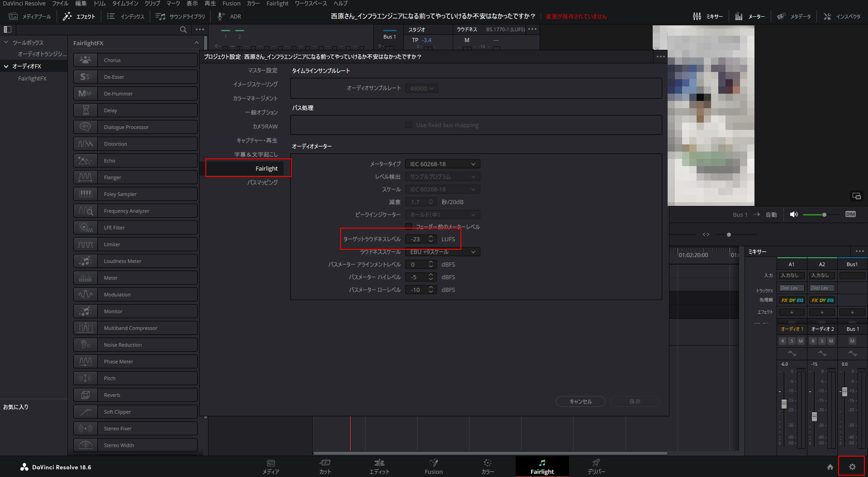Open the loudness scale dropdown

(443, 252)
